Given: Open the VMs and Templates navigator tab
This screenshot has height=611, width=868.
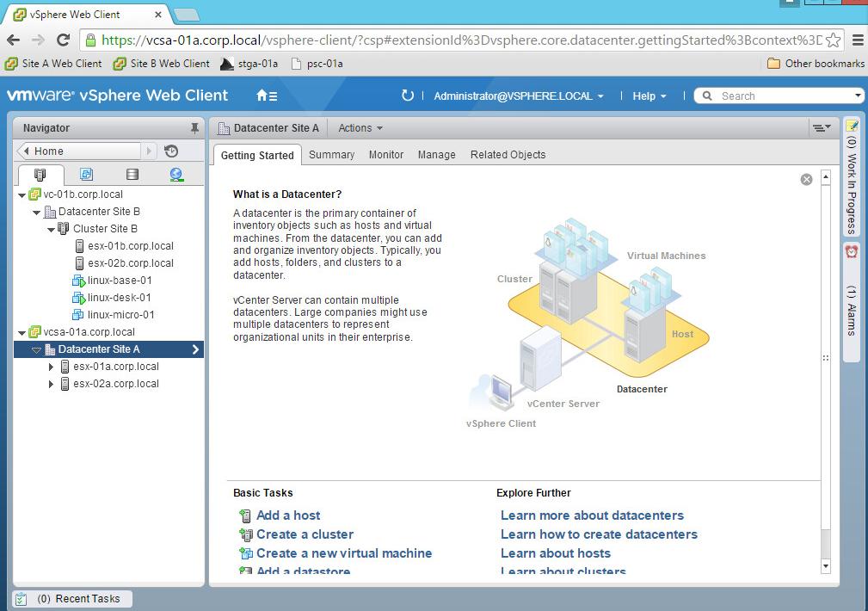Looking at the screenshot, I should [86, 175].
